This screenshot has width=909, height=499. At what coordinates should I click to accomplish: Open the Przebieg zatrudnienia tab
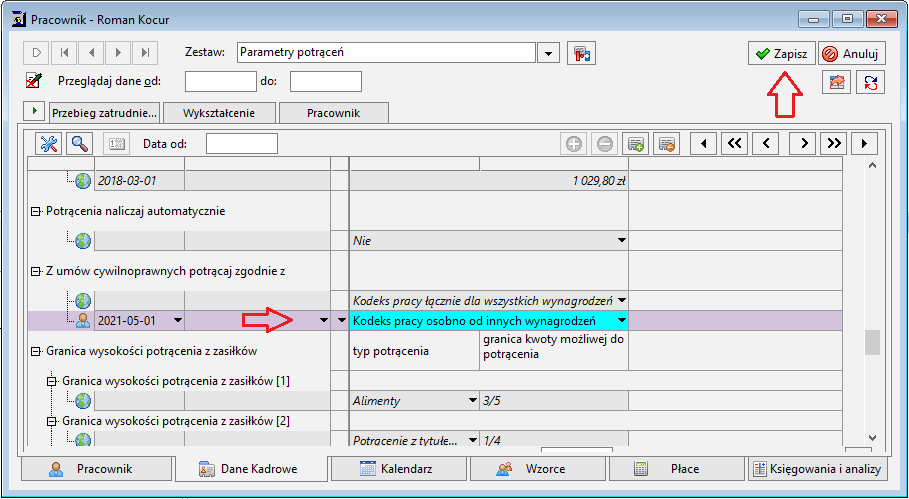[105, 113]
